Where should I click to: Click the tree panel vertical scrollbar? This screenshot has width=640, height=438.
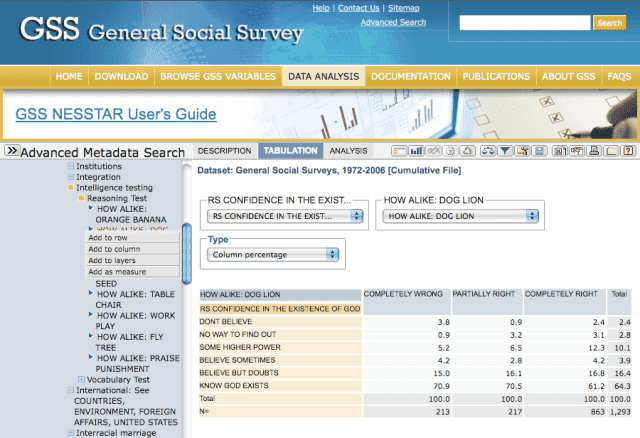point(187,253)
